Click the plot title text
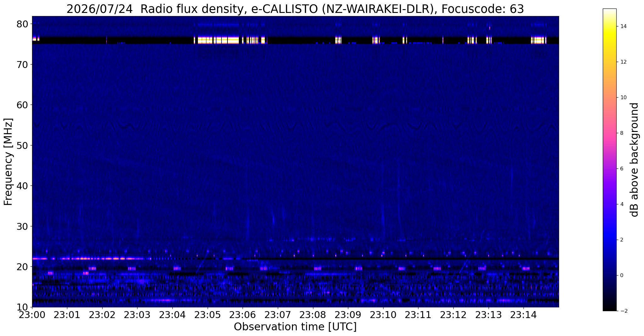This screenshot has height=336, width=644. pyautogui.click(x=295, y=9)
